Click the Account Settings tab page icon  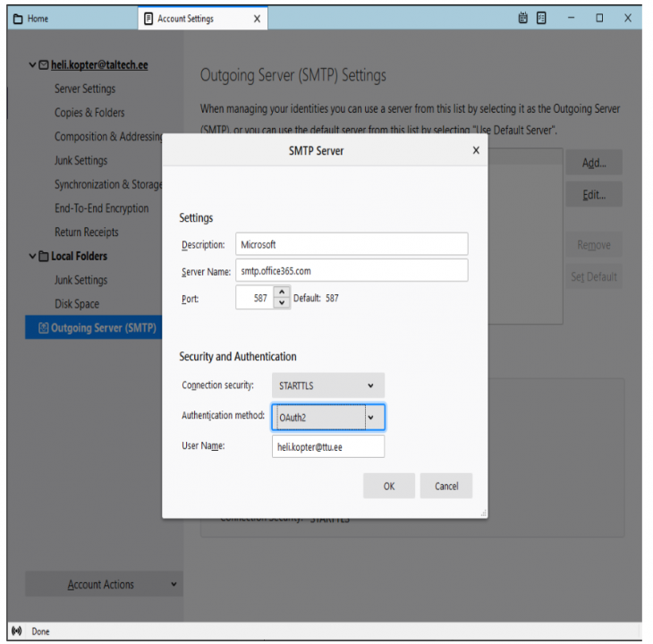pyautogui.click(x=148, y=19)
